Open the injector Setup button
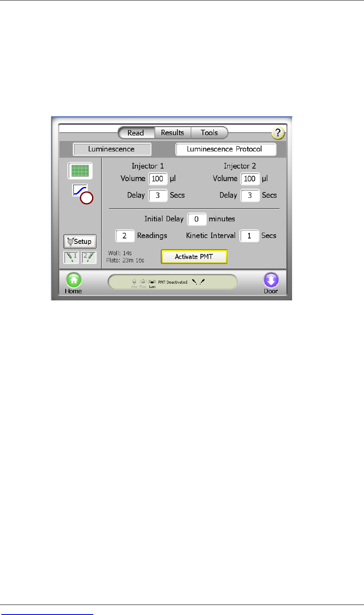The image size is (364, 615). (x=80, y=241)
